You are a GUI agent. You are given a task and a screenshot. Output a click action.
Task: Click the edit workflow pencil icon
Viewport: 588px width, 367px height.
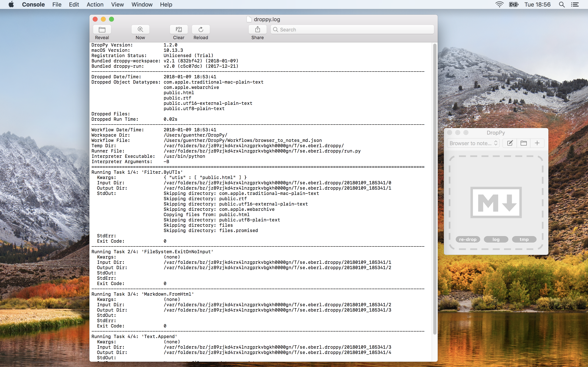(510, 143)
